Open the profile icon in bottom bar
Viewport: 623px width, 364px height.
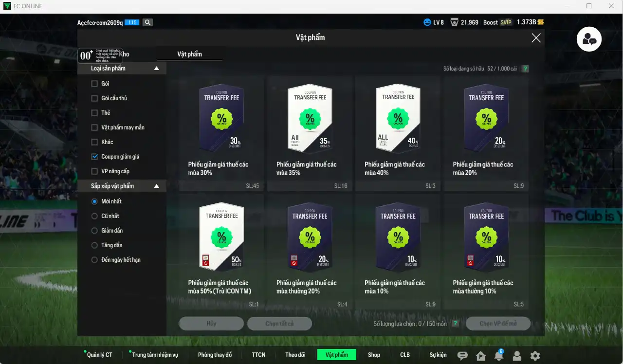[x=517, y=356]
